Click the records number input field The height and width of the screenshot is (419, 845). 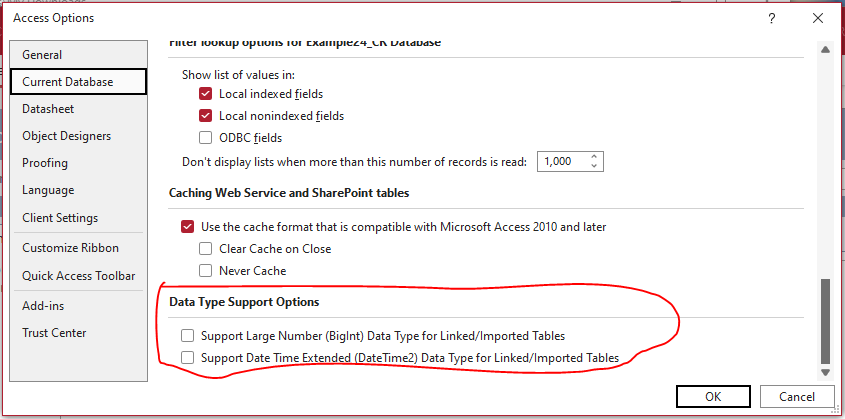pyautogui.click(x=563, y=161)
